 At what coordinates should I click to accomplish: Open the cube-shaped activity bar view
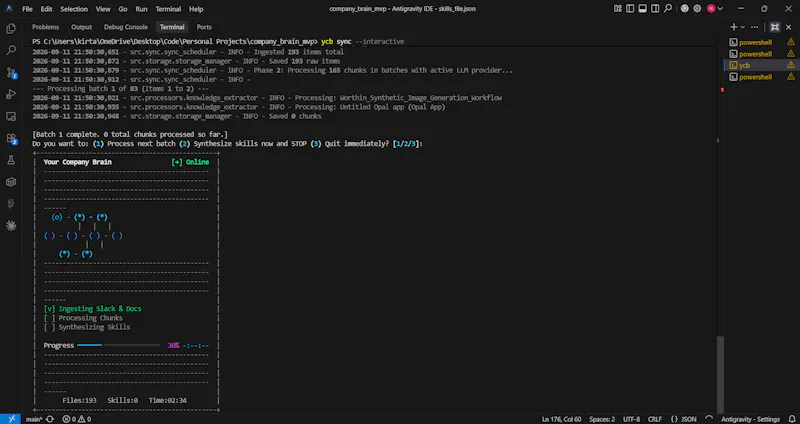(11, 182)
